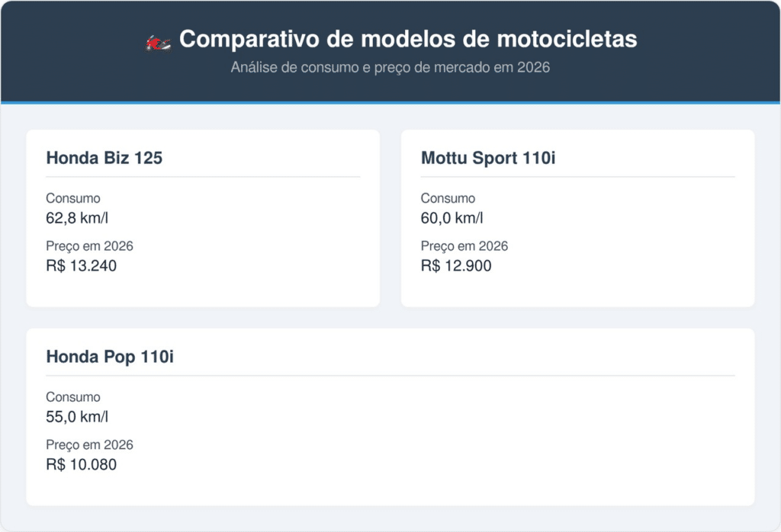
Task: Click Consumo label in Honda Biz card
Action: click(x=73, y=198)
